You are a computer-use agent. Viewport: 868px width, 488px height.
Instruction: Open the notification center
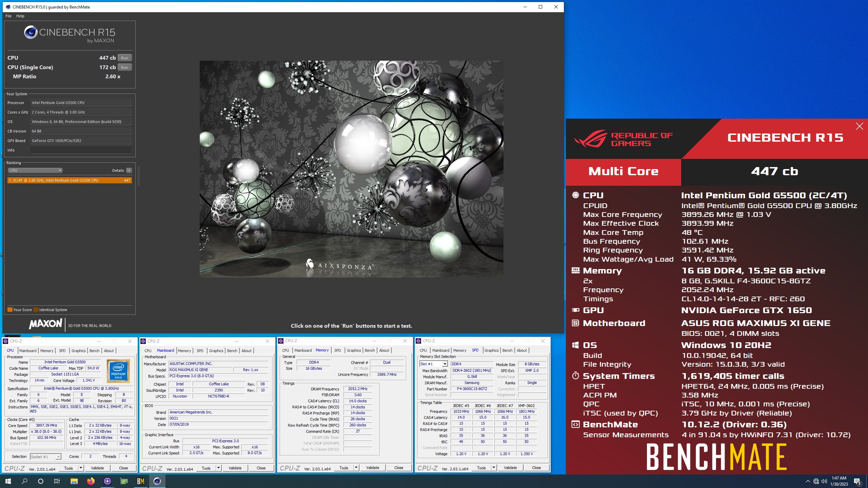[x=857, y=481]
